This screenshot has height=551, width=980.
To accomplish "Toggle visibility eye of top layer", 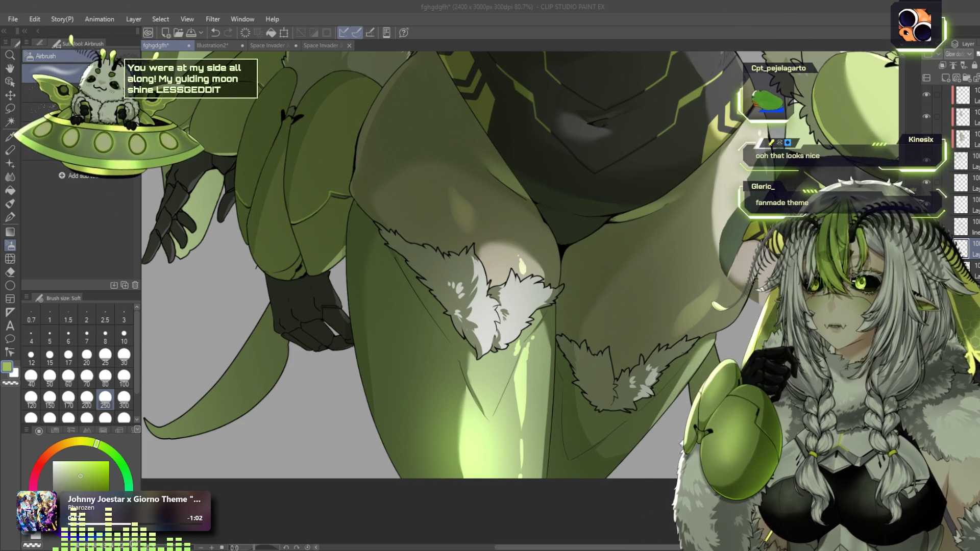I will (x=926, y=95).
